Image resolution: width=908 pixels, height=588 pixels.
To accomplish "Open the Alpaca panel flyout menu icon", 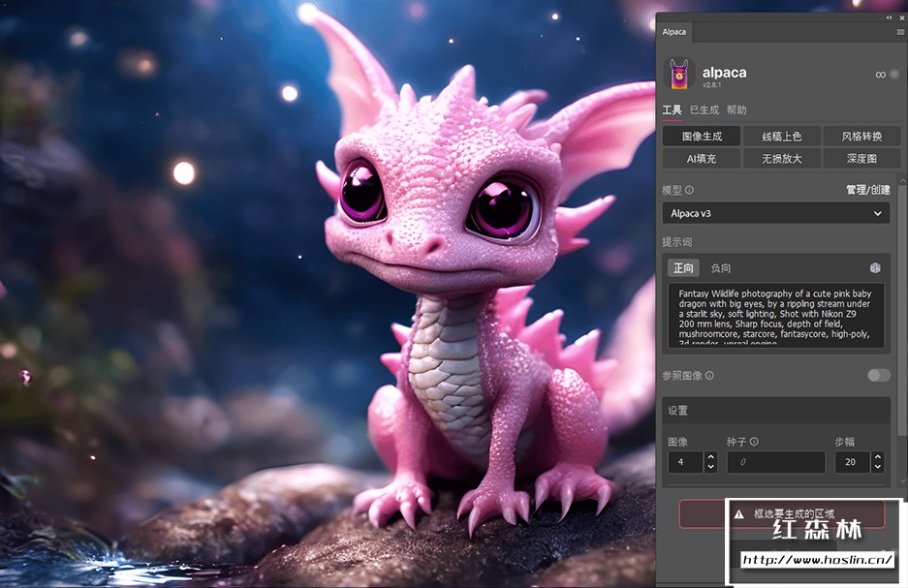I will tap(900, 32).
